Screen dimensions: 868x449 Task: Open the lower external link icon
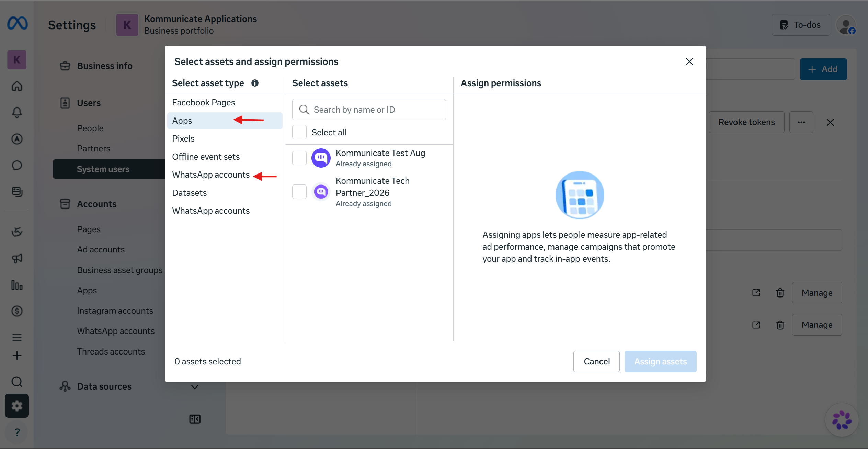tap(756, 325)
